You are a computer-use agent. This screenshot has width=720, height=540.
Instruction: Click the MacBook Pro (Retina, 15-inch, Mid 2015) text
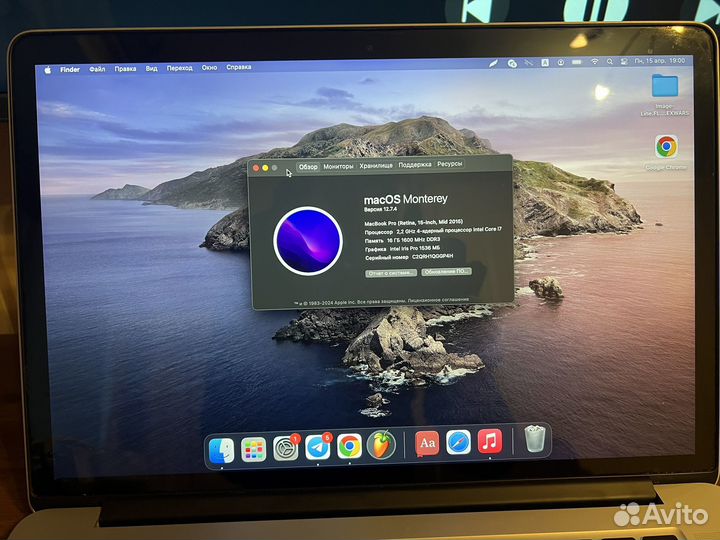point(414,223)
